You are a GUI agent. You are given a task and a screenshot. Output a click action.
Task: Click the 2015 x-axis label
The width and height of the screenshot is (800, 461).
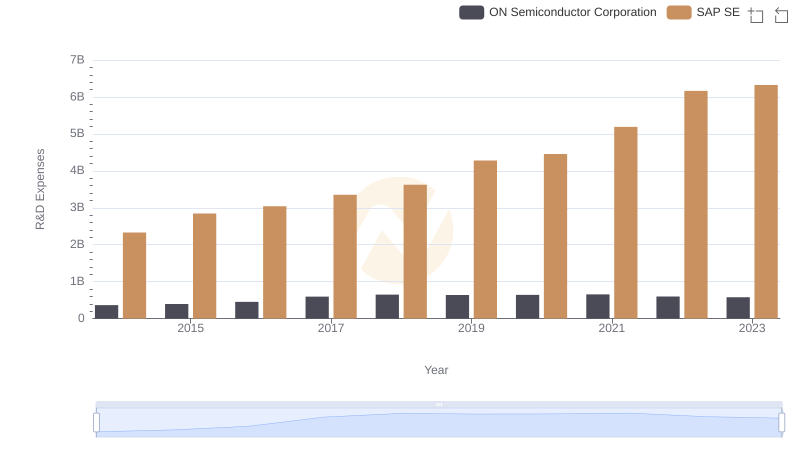190,328
